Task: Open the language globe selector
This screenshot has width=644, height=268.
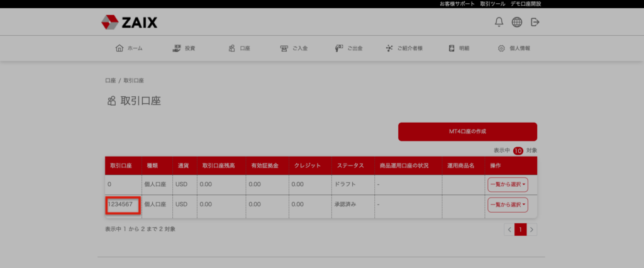Action: tap(517, 23)
